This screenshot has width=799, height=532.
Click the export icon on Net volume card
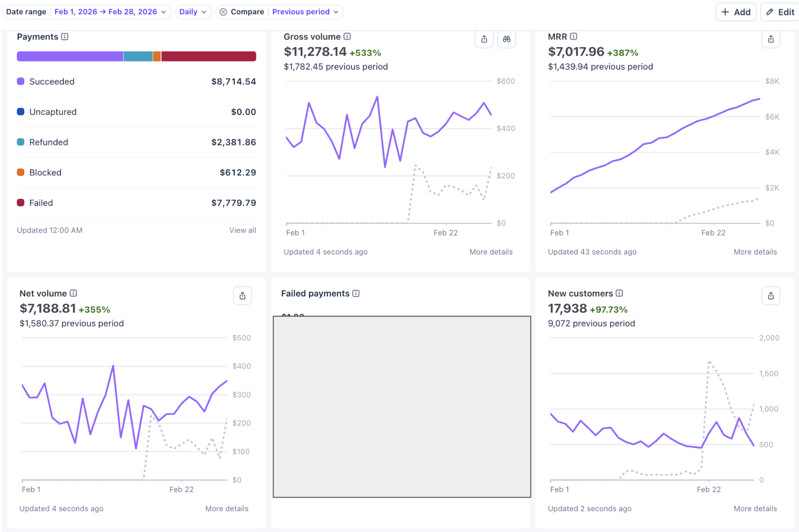pos(242,296)
